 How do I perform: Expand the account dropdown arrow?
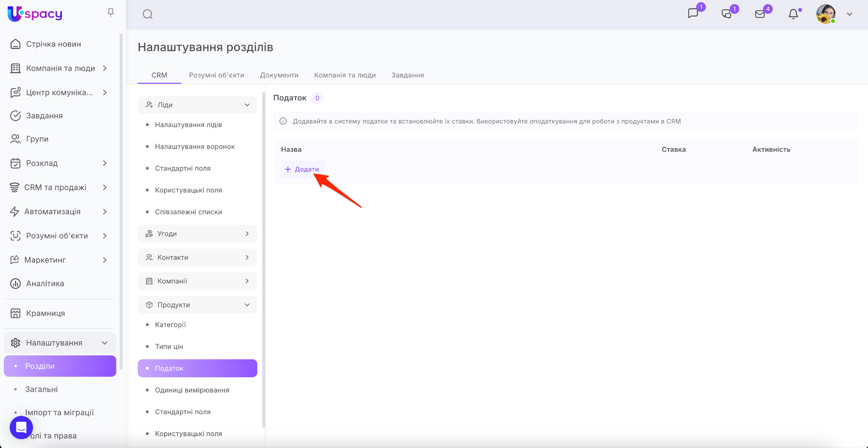(x=849, y=14)
